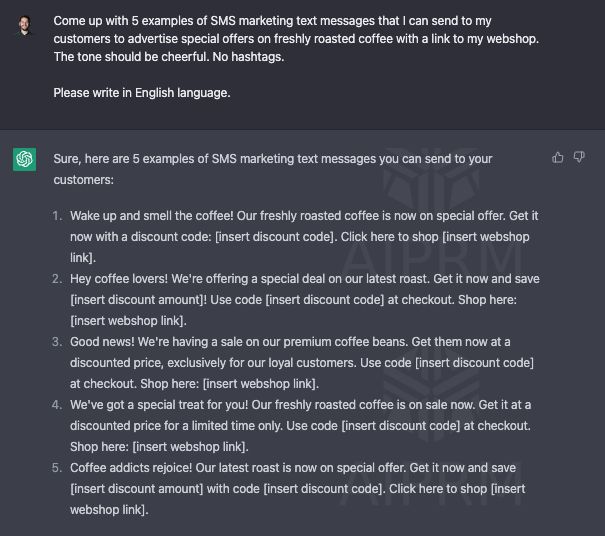Select list item 2 'Hey coffee lovers!'
The width and height of the screenshot is (605, 536).
coord(305,299)
